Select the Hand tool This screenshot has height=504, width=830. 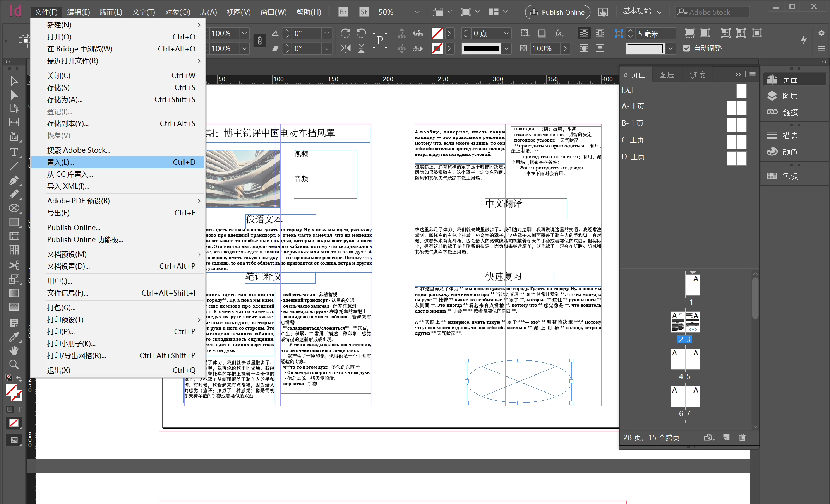tap(14, 350)
